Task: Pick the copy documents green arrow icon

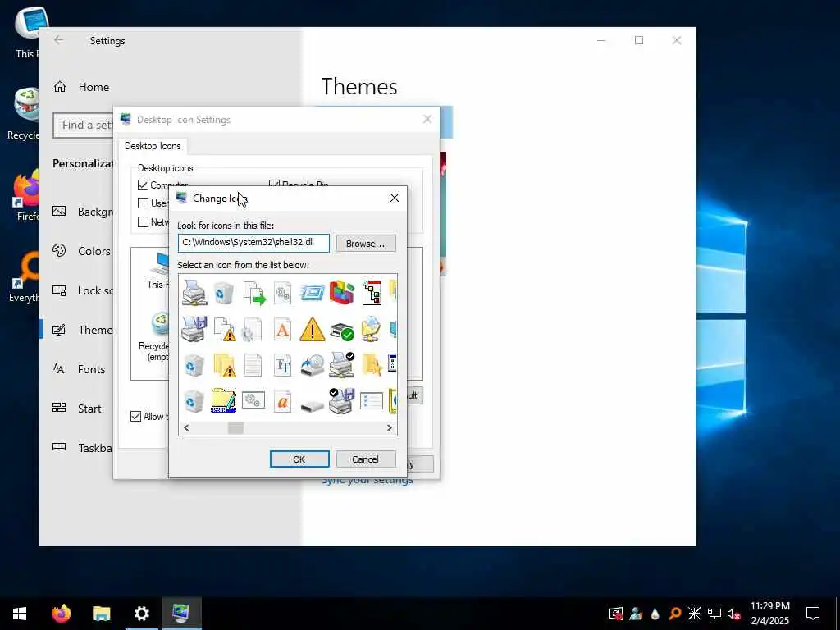Action: click(254, 293)
